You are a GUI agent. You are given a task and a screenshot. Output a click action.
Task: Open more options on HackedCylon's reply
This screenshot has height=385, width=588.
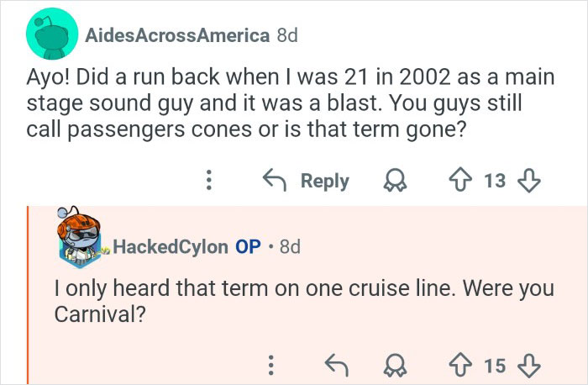[x=270, y=365]
